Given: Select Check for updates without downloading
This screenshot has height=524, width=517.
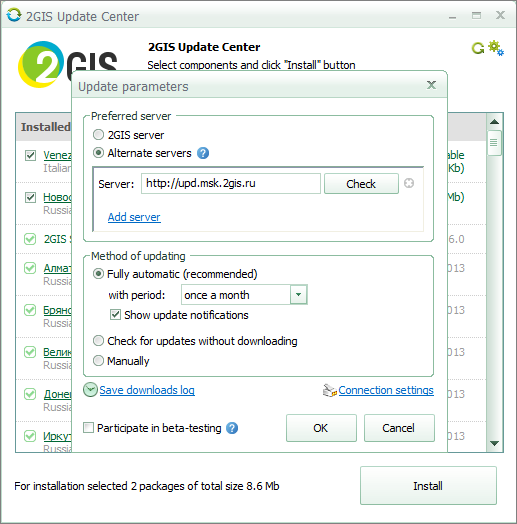Looking at the screenshot, I should click(98, 341).
